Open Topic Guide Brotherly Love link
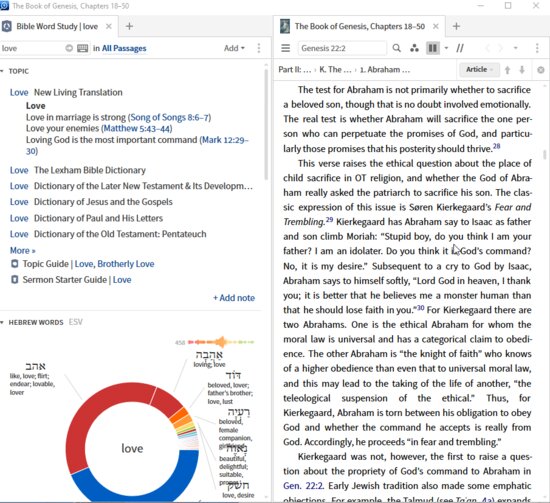The height and width of the screenshot is (503, 550). click(126, 264)
